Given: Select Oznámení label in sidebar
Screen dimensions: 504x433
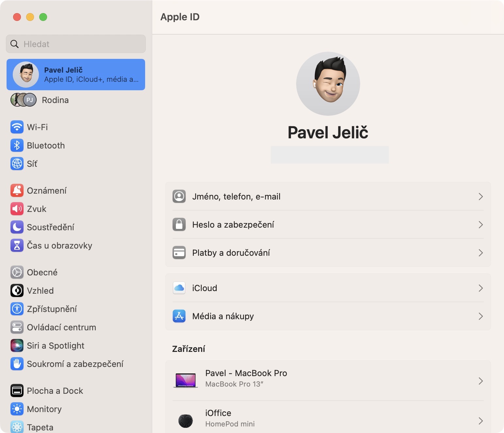Looking at the screenshot, I should click(47, 191).
